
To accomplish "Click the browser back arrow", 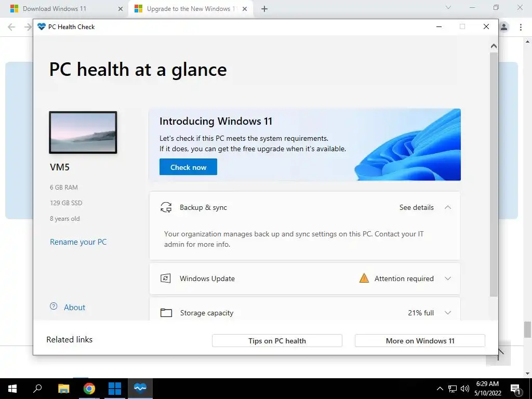I will tap(11, 27).
